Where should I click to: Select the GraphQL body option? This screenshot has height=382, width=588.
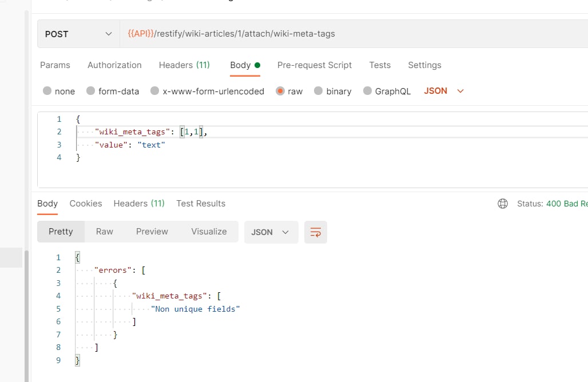pos(367,91)
